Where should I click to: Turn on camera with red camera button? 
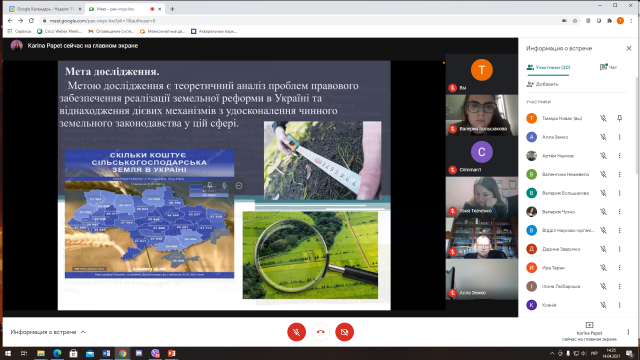click(x=344, y=332)
